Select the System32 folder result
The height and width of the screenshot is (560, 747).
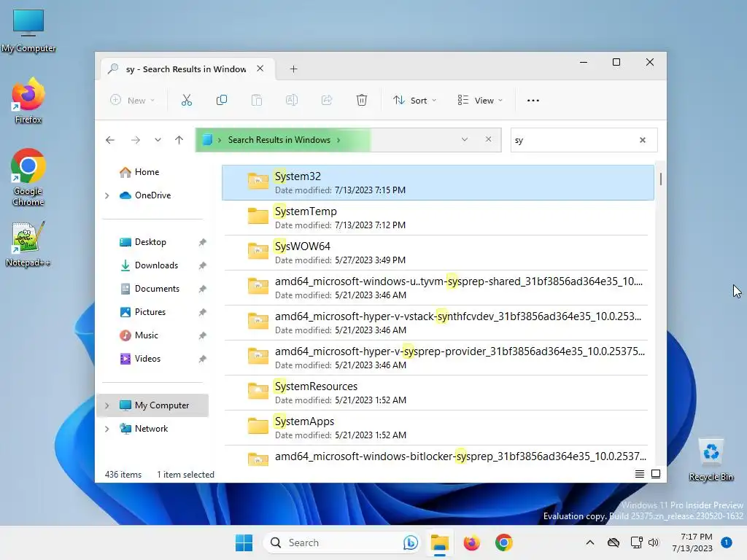coord(438,182)
